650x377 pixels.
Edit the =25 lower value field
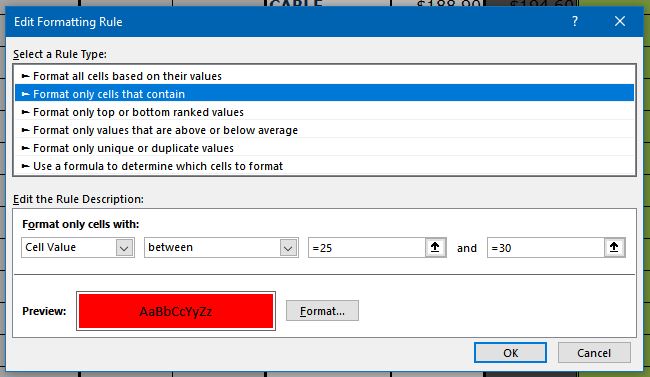coord(366,248)
